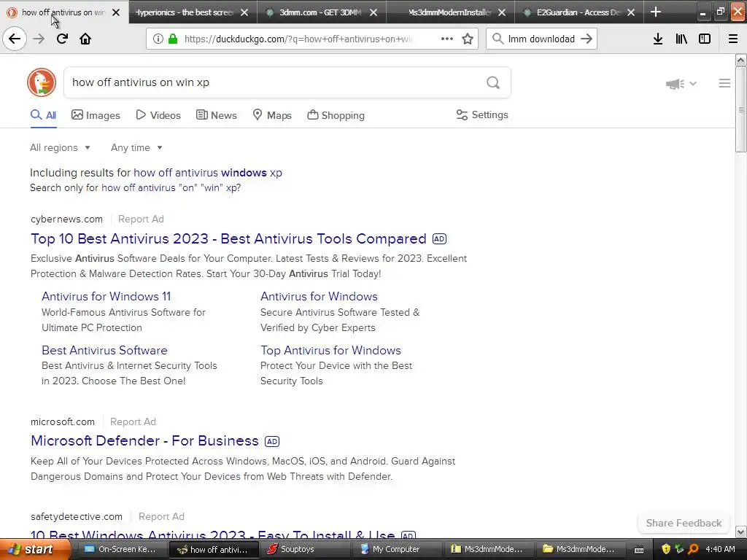Report the microsoft.com ad
The height and width of the screenshot is (560, 747).
pyautogui.click(x=133, y=421)
